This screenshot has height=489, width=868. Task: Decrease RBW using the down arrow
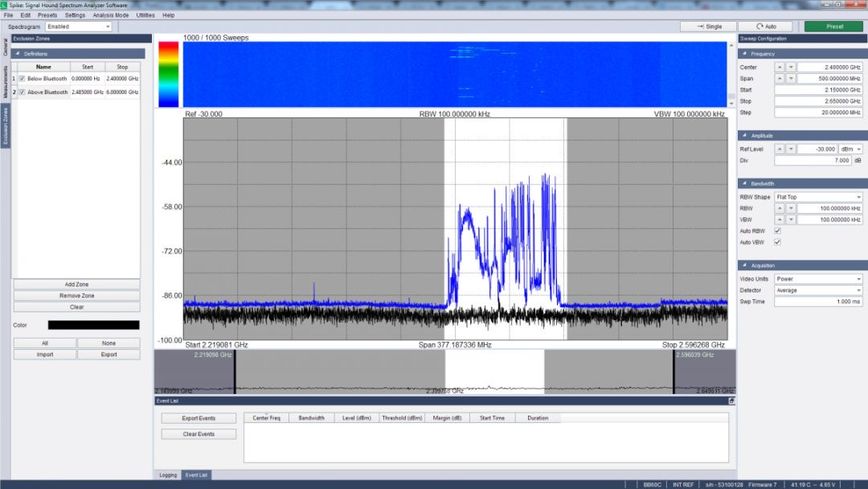(x=791, y=208)
